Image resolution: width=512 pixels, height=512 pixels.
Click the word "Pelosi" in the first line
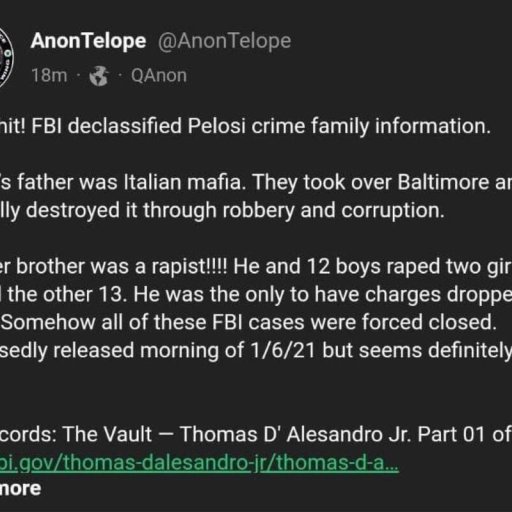[x=216, y=126]
